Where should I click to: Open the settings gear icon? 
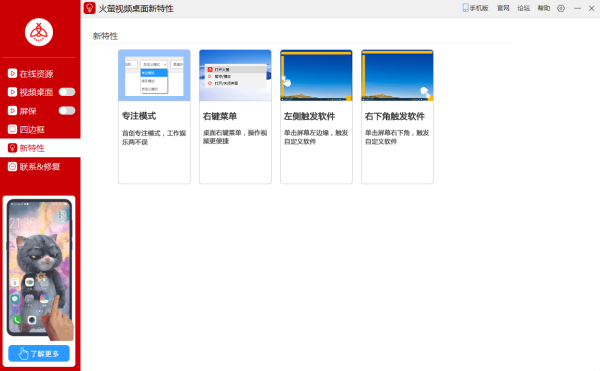(x=561, y=8)
